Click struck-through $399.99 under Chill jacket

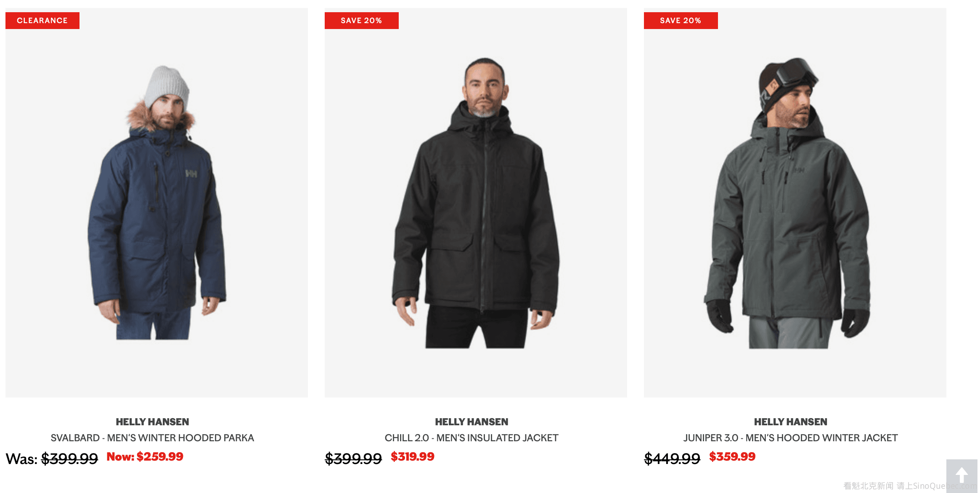(x=353, y=459)
